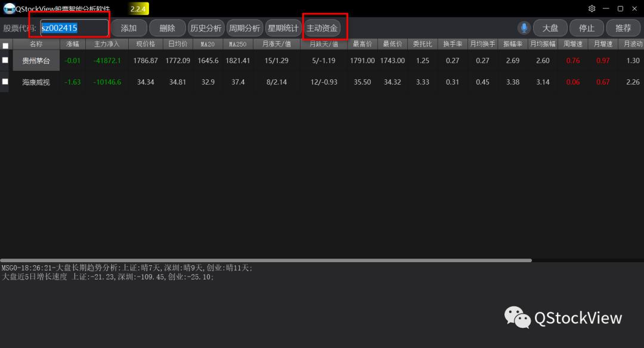644x348 pixels.
Task: Sort by 周增速 column header
Action: [573, 44]
